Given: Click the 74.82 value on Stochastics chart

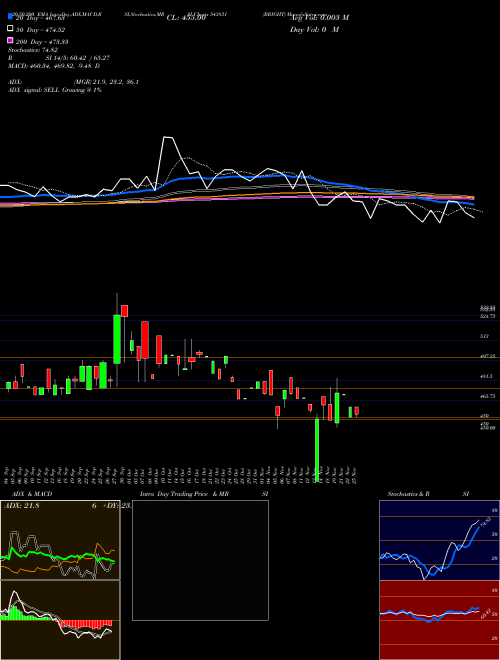Looking at the screenshot, I should point(485,523).
